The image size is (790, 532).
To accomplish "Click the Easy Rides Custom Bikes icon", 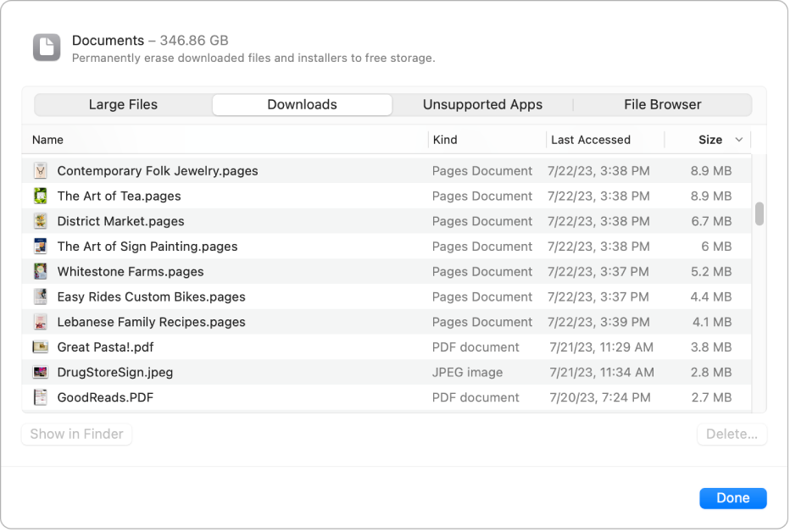I will tap(39, 296).
